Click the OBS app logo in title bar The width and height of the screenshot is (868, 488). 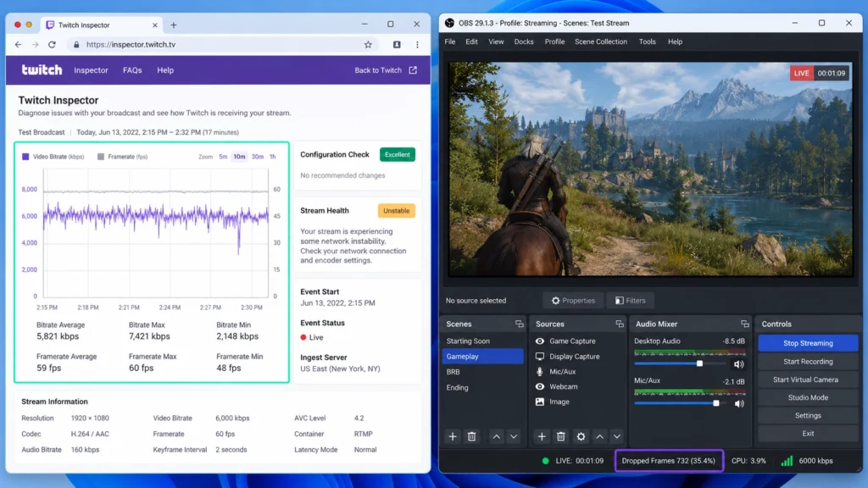coord(449,23)
